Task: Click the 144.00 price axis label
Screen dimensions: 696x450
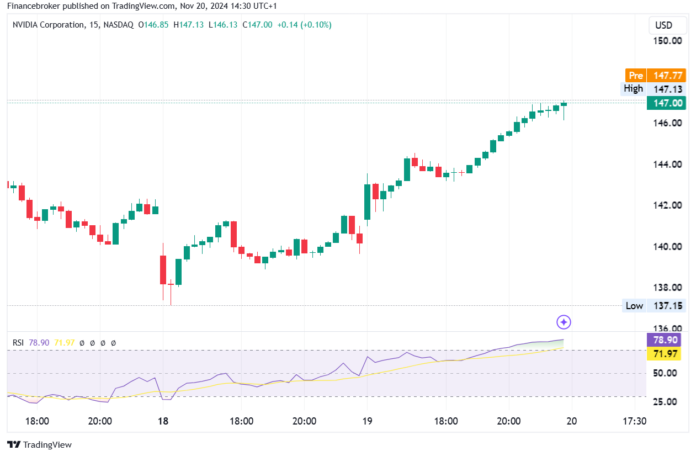Action: 667,164
